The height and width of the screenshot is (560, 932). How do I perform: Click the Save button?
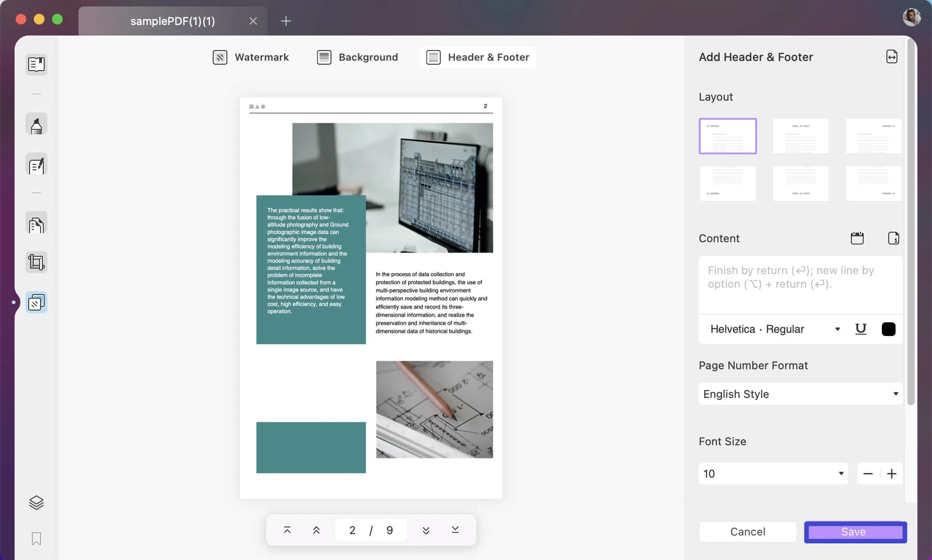(x=855, y=532)
